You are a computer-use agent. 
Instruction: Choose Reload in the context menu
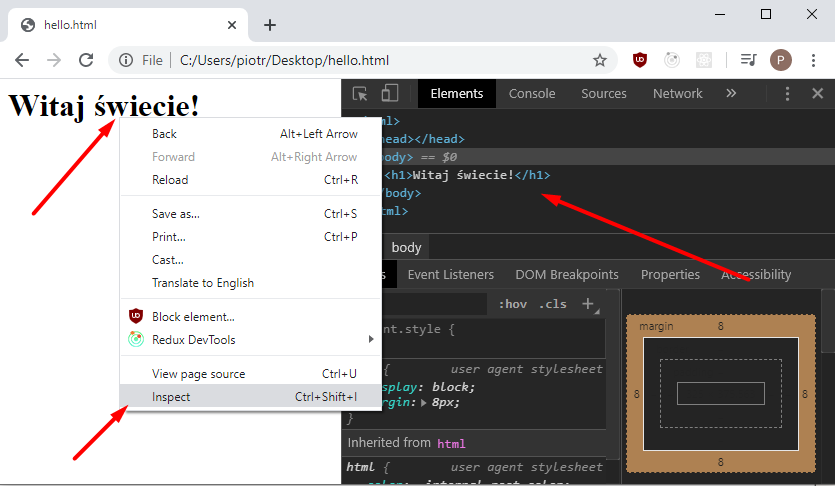tap(251, 180)
